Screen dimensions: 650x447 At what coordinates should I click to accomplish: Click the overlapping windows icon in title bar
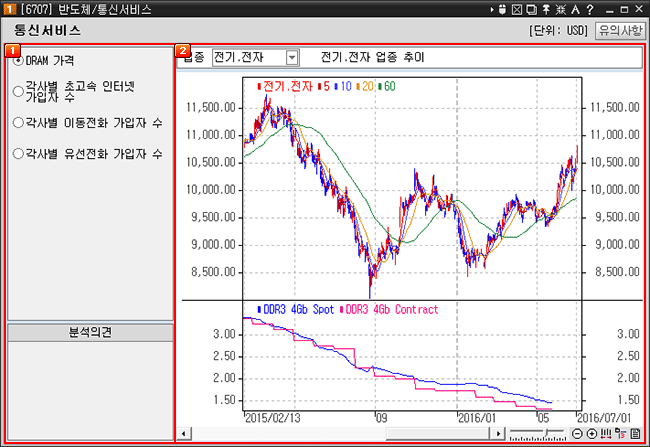tap(531, 9)
